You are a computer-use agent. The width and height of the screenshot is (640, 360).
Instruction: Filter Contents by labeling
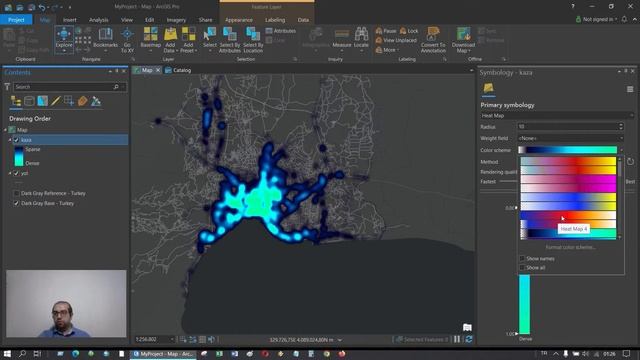pyautogui.click(x=82, y=101)
